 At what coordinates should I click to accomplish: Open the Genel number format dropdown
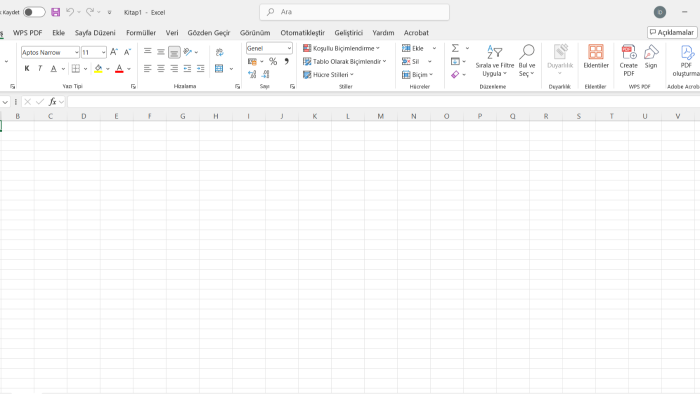pos(289,48)
